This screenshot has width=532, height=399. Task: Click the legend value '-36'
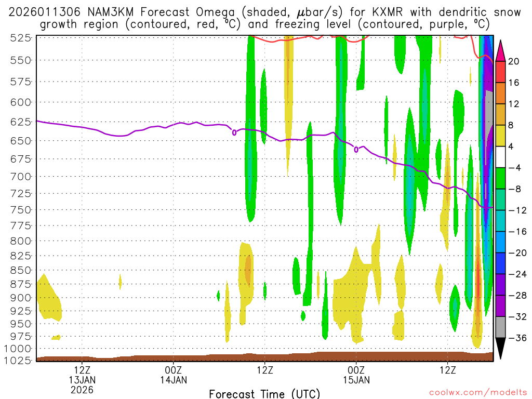(x=517, y=338)
